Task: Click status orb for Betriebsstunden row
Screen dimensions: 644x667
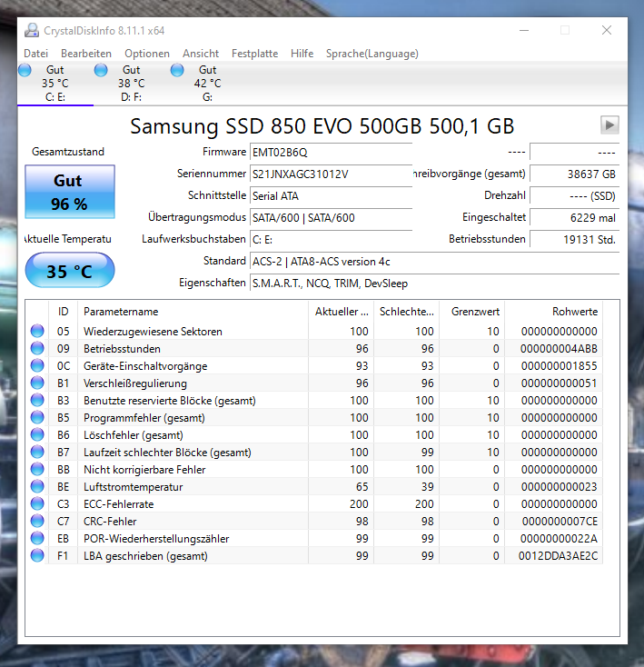Action: pyautogui.click(x=37, y=348)
